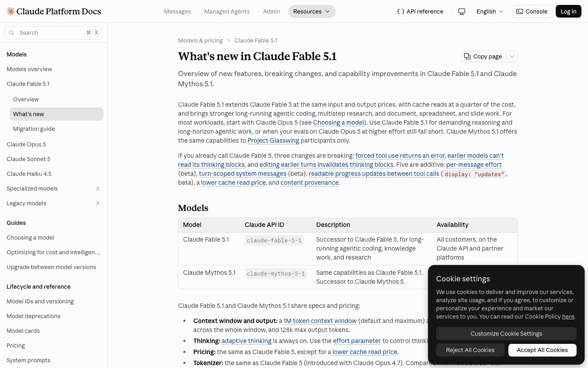Accept All Cookies
588x368 pixels.
[x=542, y=350]
